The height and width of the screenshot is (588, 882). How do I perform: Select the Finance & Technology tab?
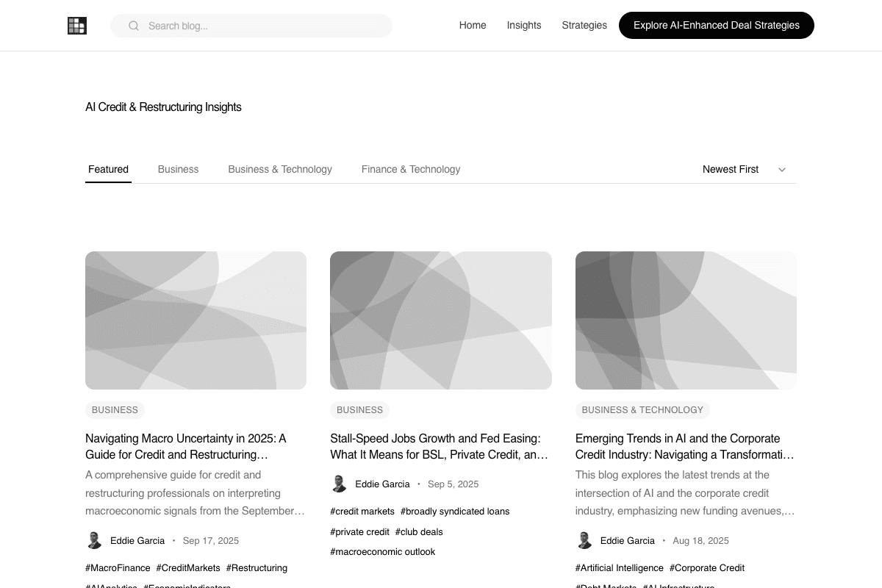411,169
